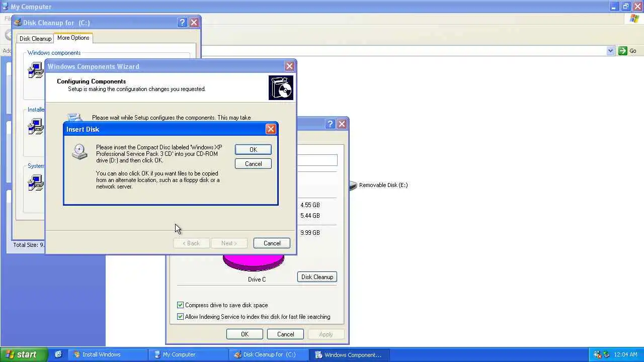Open the address bar dropdown arrow
644x362 pixels.
(610, 51)
